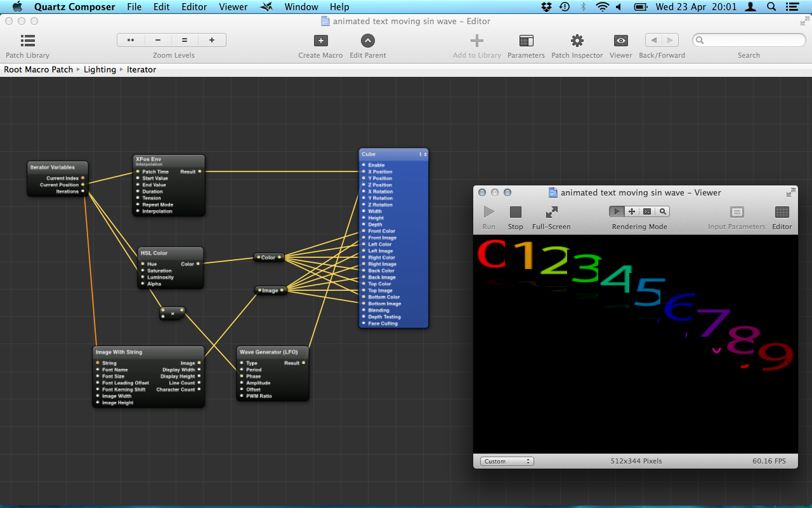Select the magnifier rendering mode button
Viewport: 812px width, 508px height.
coord(662,211)
